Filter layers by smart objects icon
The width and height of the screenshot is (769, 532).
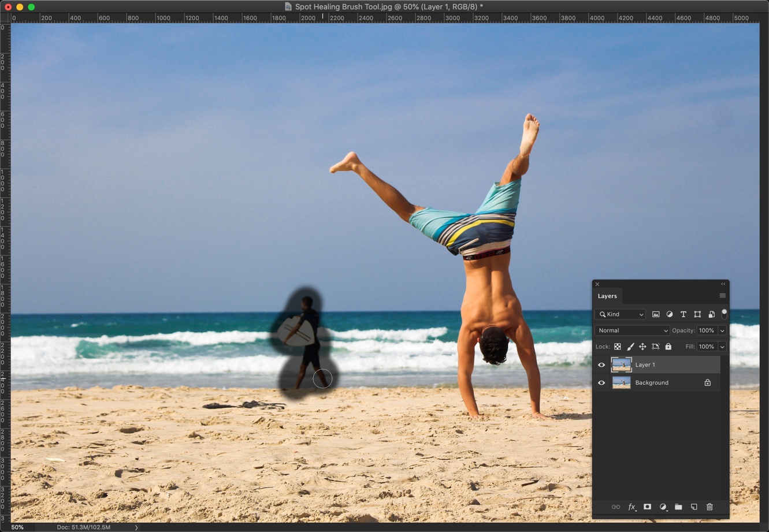coord(711,314)
